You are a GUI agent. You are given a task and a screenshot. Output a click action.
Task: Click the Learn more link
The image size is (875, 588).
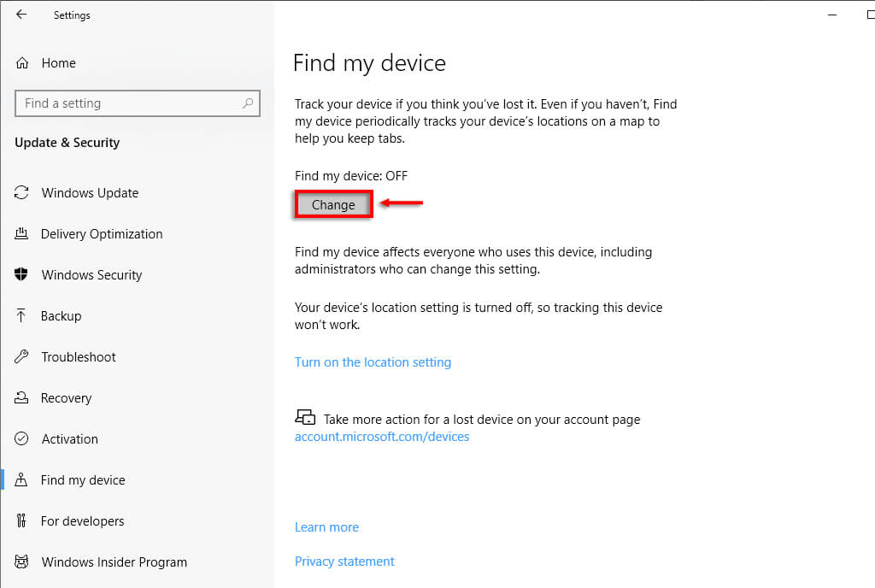pos(326,527)
